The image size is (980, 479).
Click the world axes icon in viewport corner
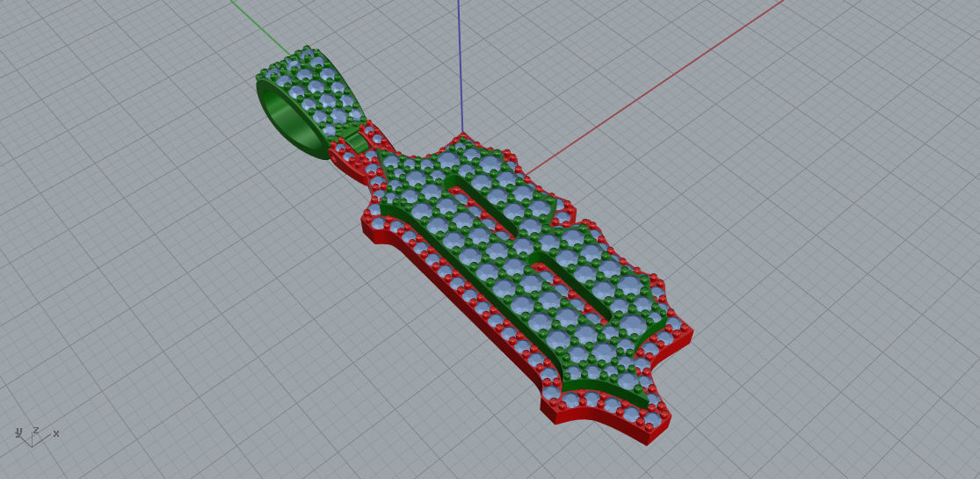(x=36, y=437)
